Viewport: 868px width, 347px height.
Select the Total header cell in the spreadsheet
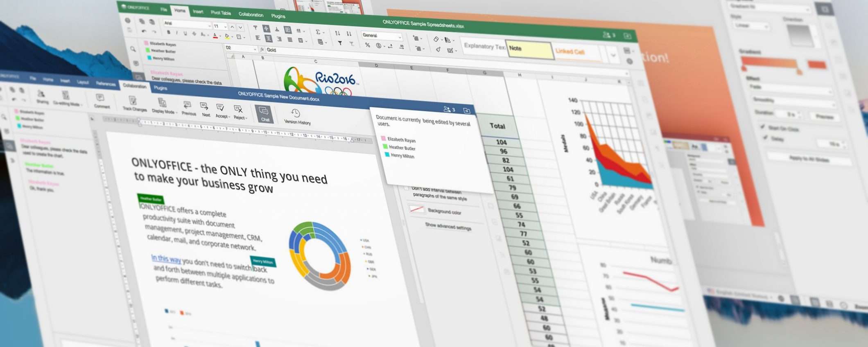[x=498, y=126]
